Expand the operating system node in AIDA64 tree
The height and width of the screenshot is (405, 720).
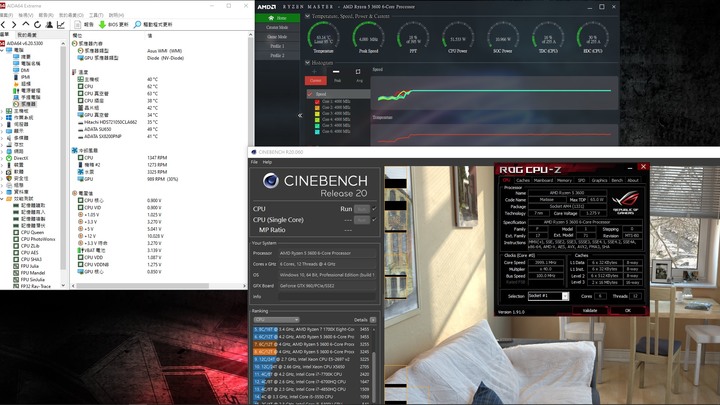(2, 118)
